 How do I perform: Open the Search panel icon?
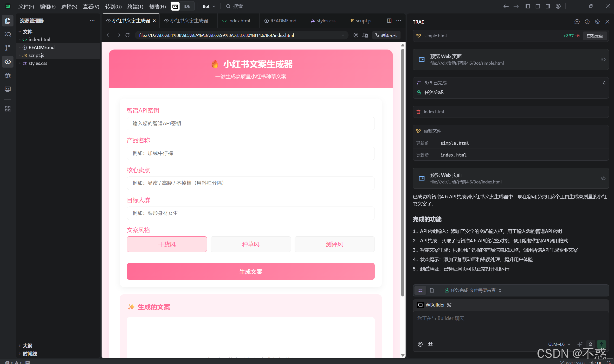[x=7, y=34]
